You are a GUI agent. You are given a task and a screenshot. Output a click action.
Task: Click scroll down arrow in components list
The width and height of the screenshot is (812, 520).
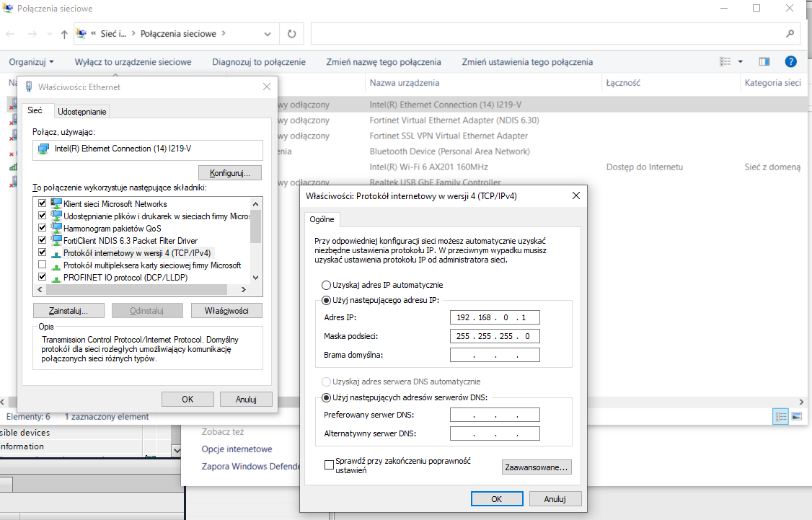[255, 278]
